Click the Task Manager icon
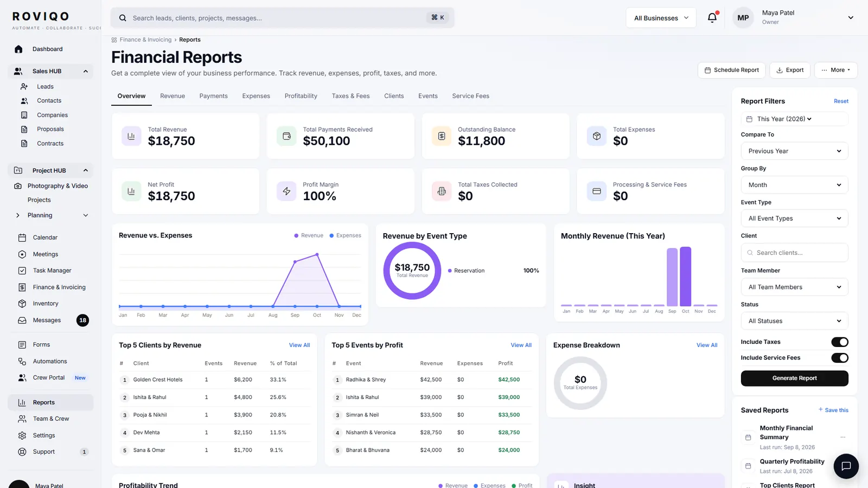This screenshot has height=488, width=868. (22, 271)
